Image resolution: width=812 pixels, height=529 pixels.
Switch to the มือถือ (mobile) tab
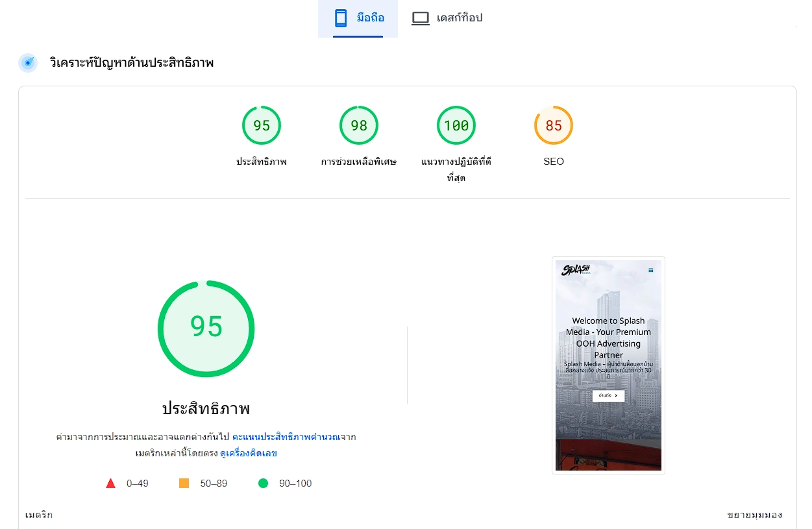pyautogui.click(x=358, y=18)
